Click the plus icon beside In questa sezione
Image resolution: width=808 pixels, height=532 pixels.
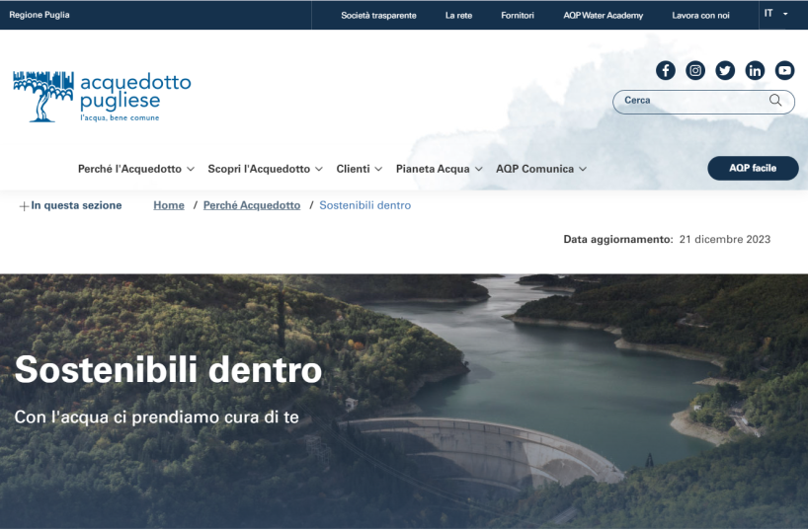click(x=24, y=206)
